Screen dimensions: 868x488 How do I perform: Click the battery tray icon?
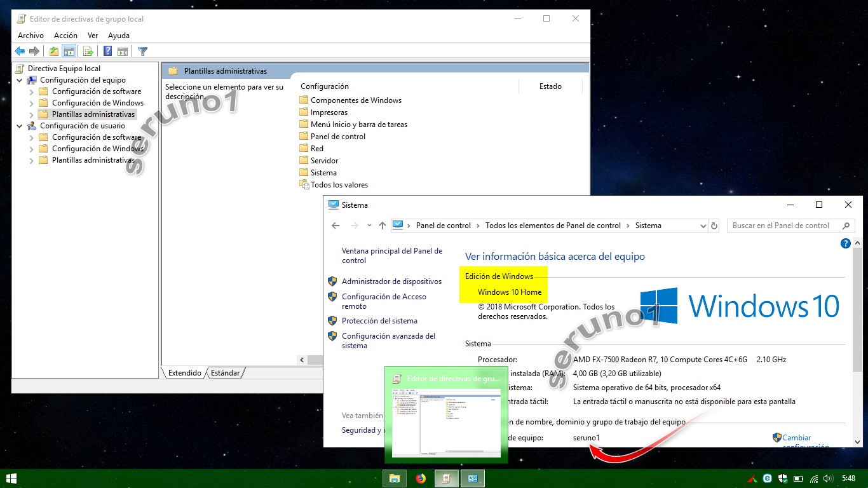798,478
